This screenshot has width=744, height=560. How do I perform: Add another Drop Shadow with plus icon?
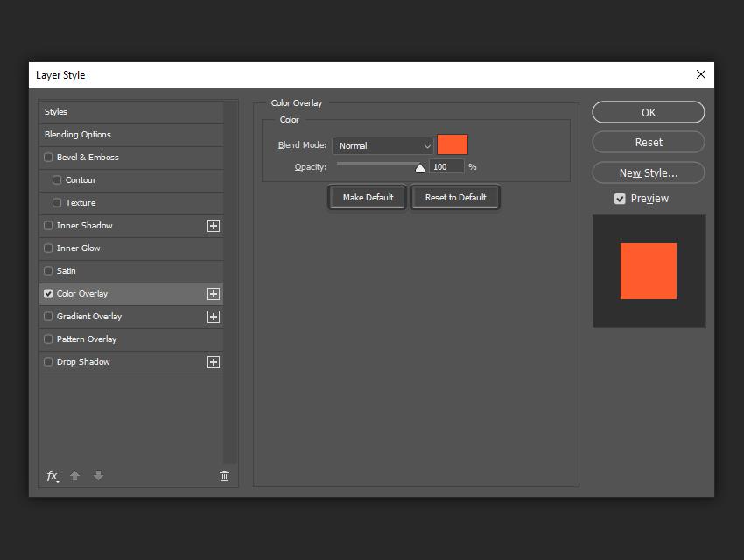click(214, 362)
